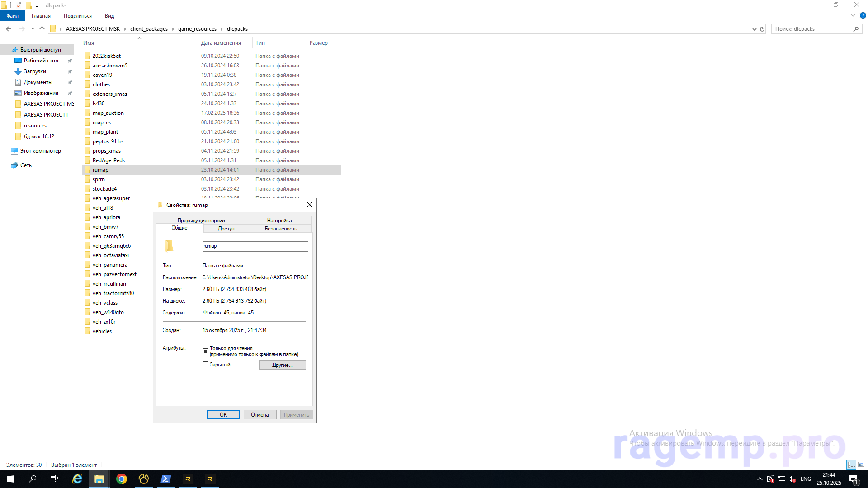Screen dimensions: 868x488
Task: Click the refresh icon in address bar
Action: tap(762, 29)
